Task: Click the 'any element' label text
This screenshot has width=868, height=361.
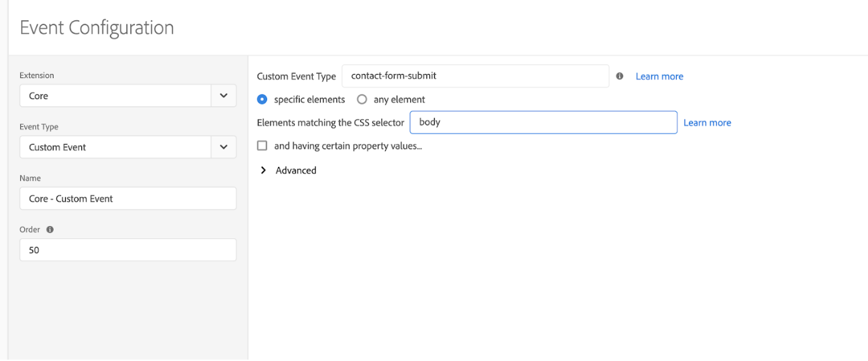Action: click(x=399, y=100)
